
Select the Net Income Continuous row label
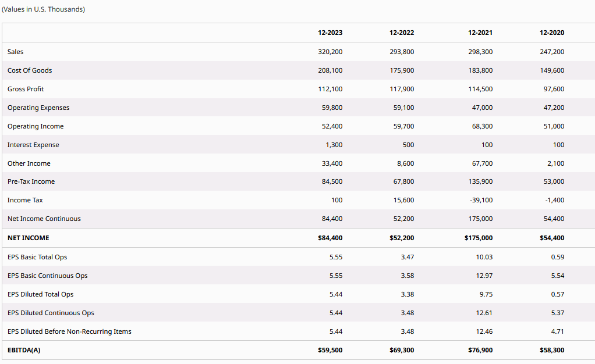44,219
